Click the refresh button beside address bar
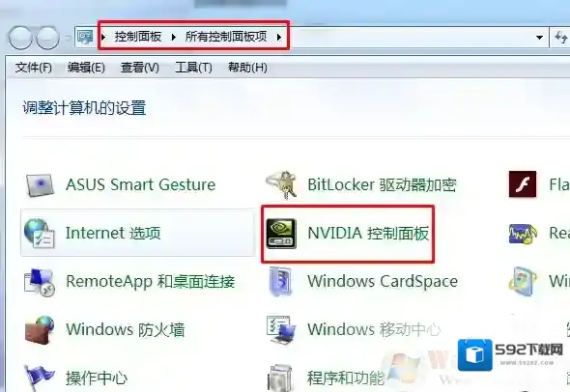 pos(560,37)
